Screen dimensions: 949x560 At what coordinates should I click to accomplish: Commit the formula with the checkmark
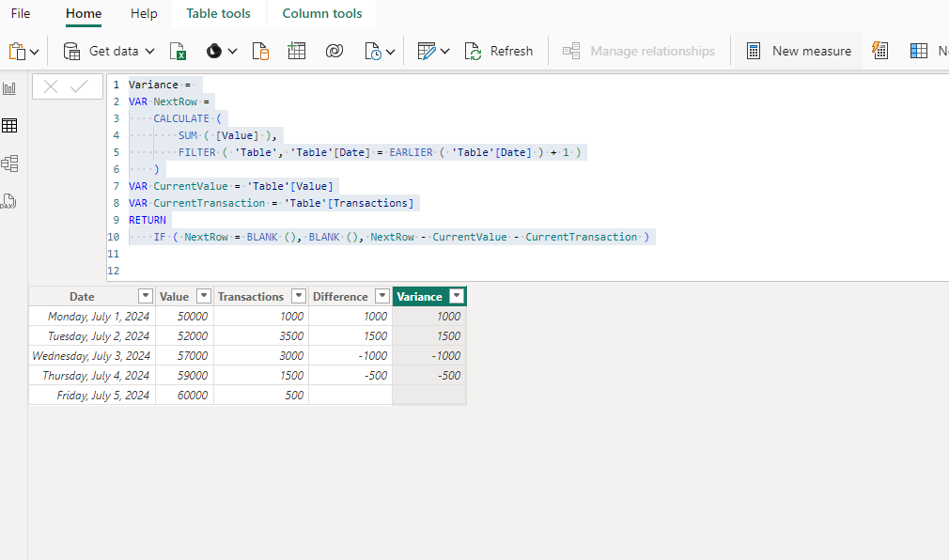(79, 87)
